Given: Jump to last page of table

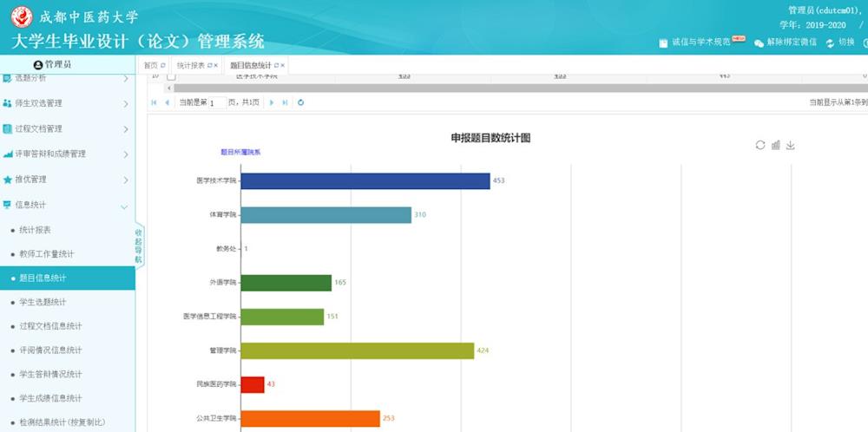Looking at the screenshot, I should (x=285, y=102).
